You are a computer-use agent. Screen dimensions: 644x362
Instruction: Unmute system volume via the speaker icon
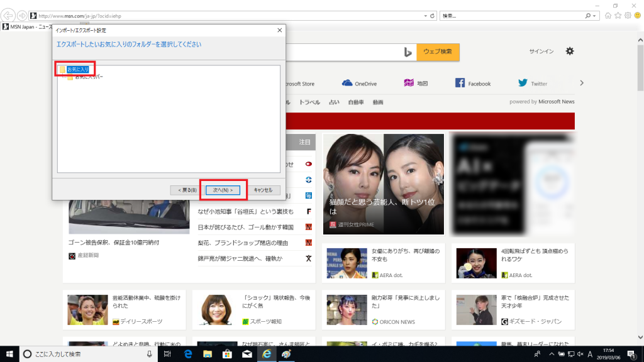[x=580, y=354]
